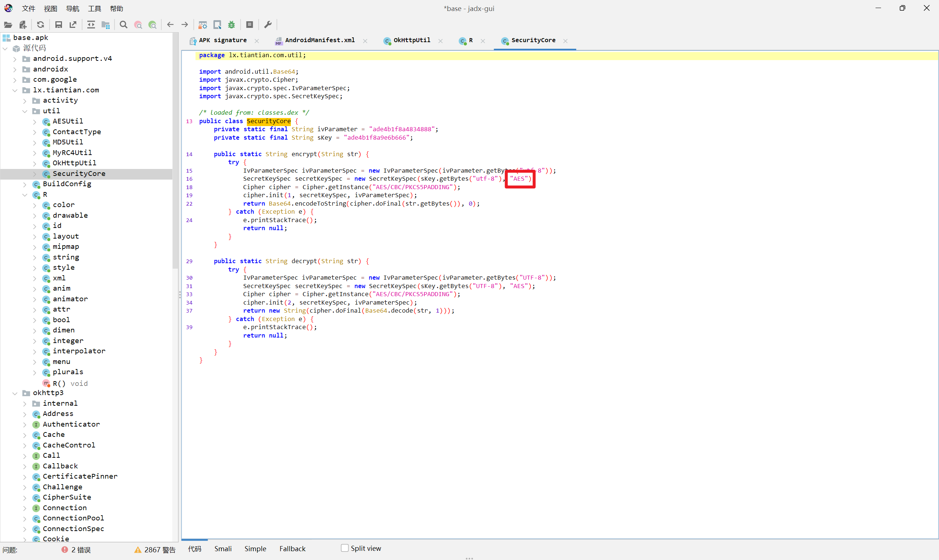Expand the com.google package

(x=15, y=80)
